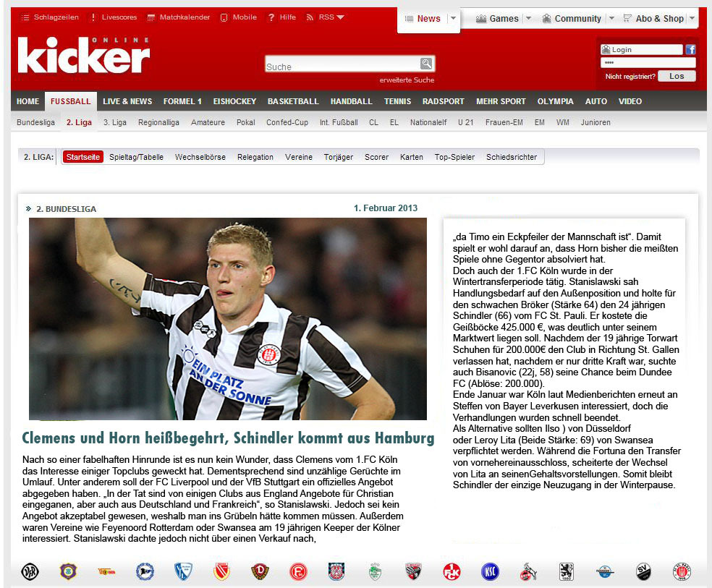Image resolution: width=712 pixels, height=588 pixels.
Task: Open the Wechselbörse tab
Action: 200,157
